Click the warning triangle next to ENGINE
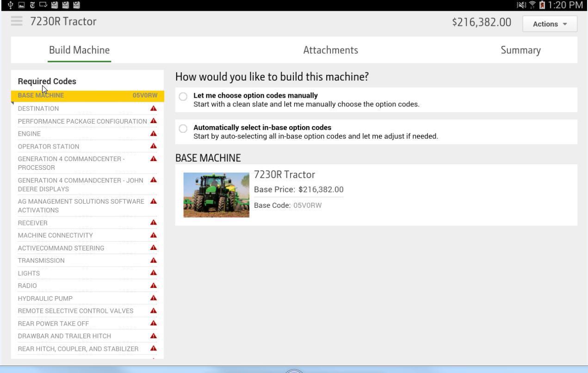Viewport: 588px width, 373px height. point(154,134)
